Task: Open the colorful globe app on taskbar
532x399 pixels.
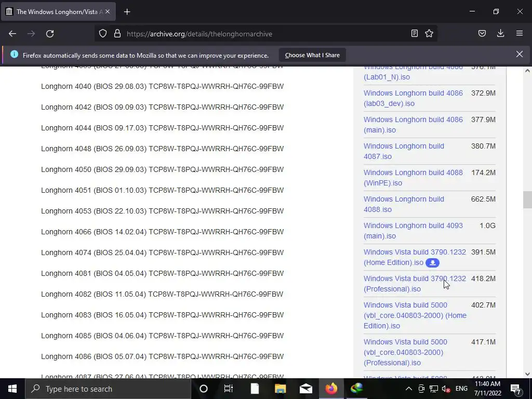Action: pyautogui.click(x=357, y=389)
